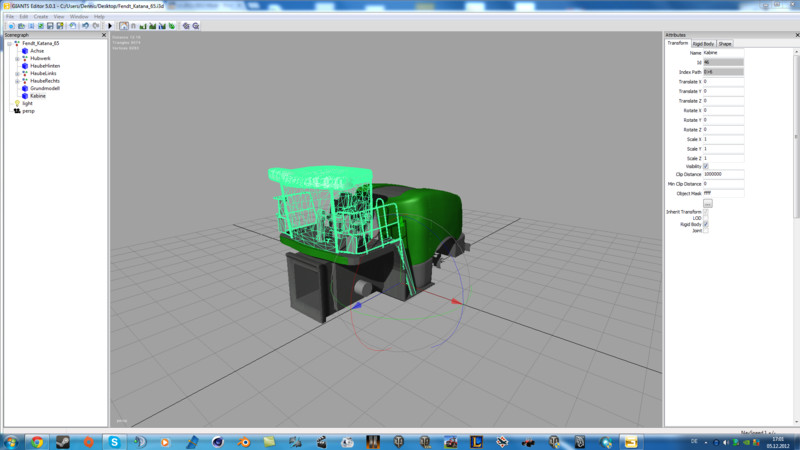The width and height of the screenshot is (800, 450).
Task: Click the Open file toolbar icon
Action: [x=21, y=26]
